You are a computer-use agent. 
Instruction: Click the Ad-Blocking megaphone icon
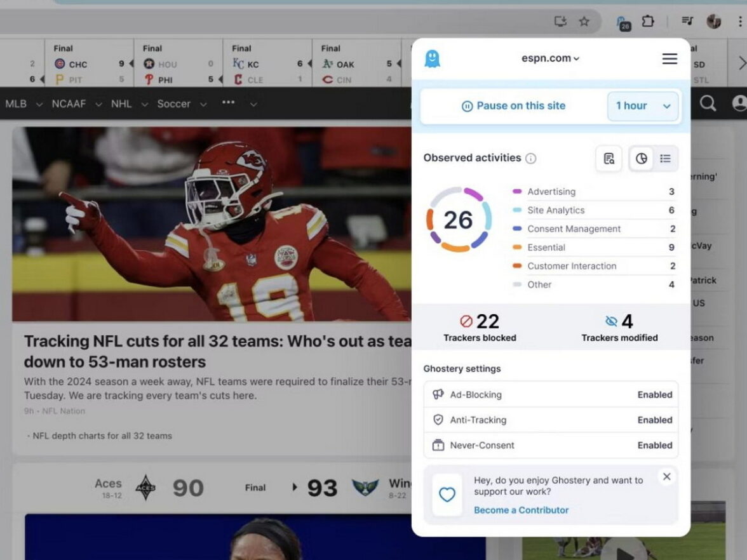(x=438, y=394)
